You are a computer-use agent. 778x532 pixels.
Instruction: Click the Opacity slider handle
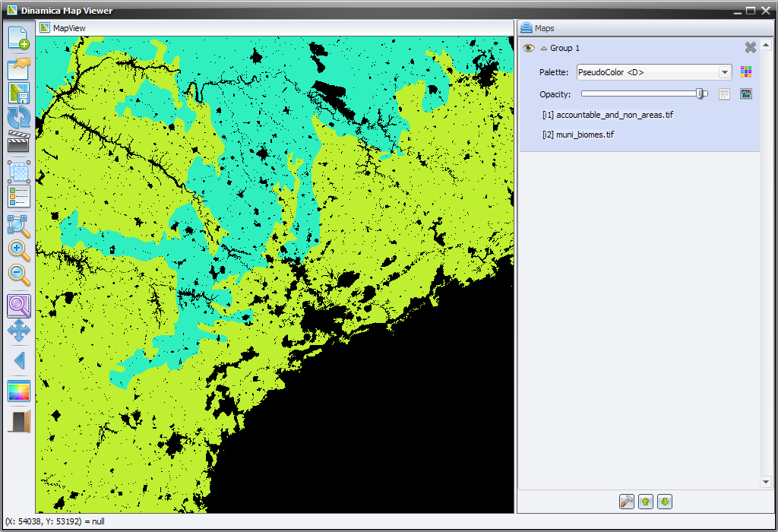[x=700, y=93]
